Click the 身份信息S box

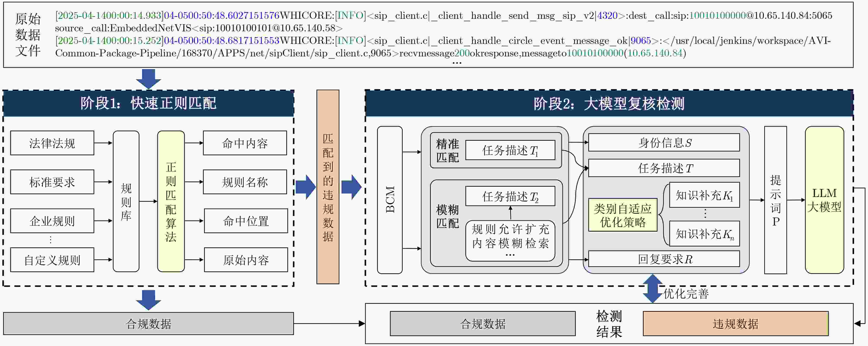pyautogui.click(x=664, y=143)
